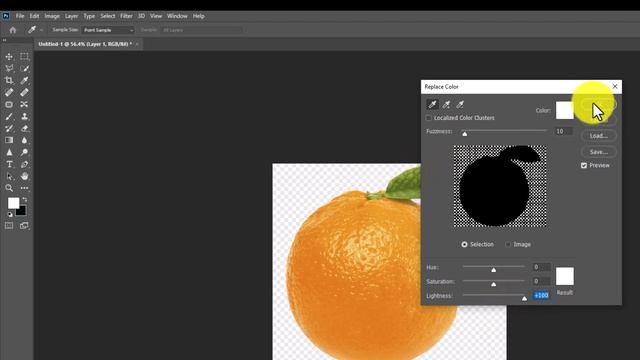The width and height of the screenshot is (640, 360).
Task: Select the Clone Stamp tool
Action: 24,116
